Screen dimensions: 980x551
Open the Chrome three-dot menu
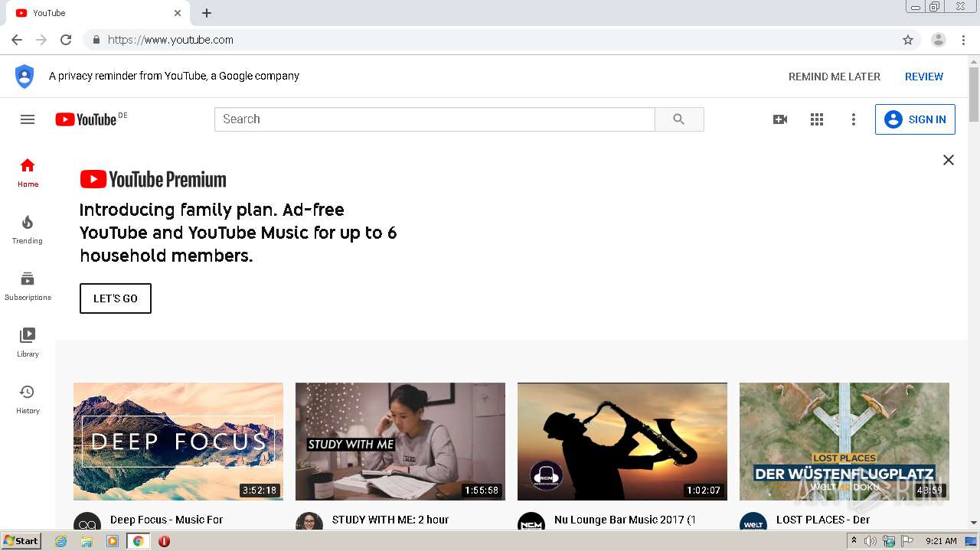click(964, 40)
